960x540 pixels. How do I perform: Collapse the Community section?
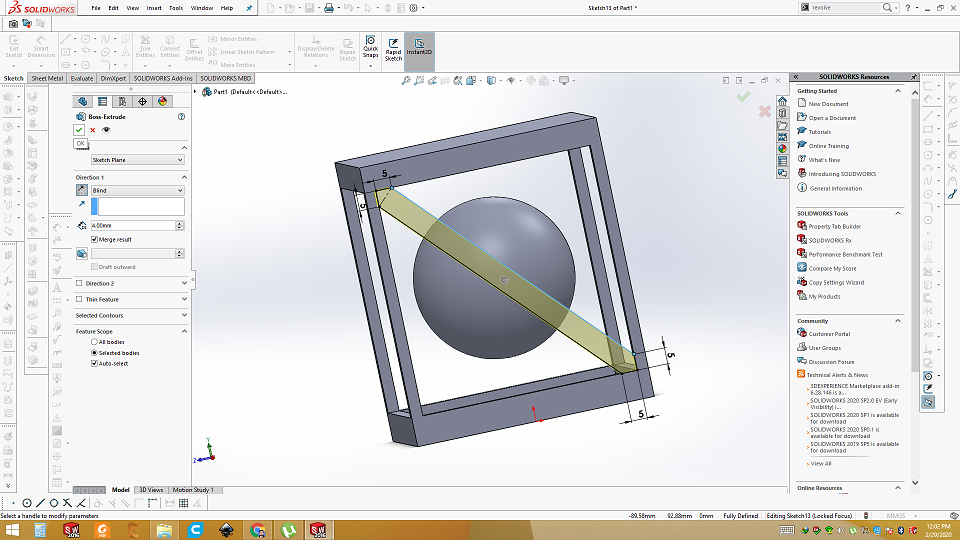pos(898,321)
